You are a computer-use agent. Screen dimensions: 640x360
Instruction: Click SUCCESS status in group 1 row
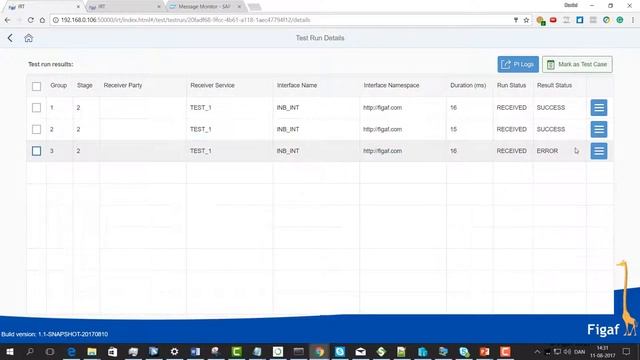pyautogui.click(x=551, y=107)
